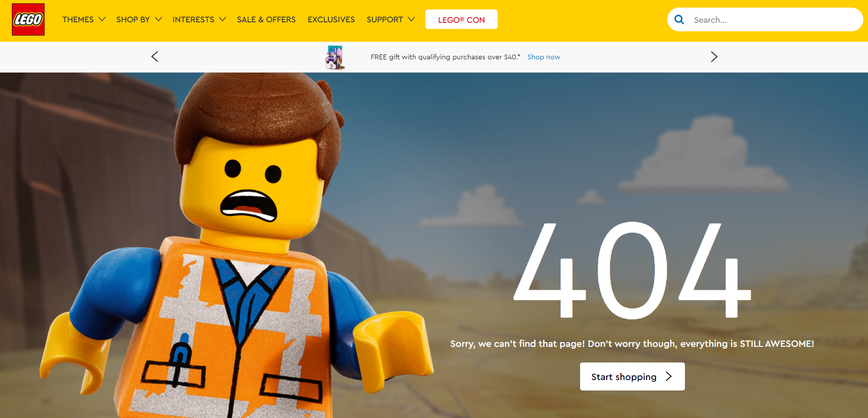Open the THEMES menu label
Screen dimensions: 868x418
(x=78, y=19)
